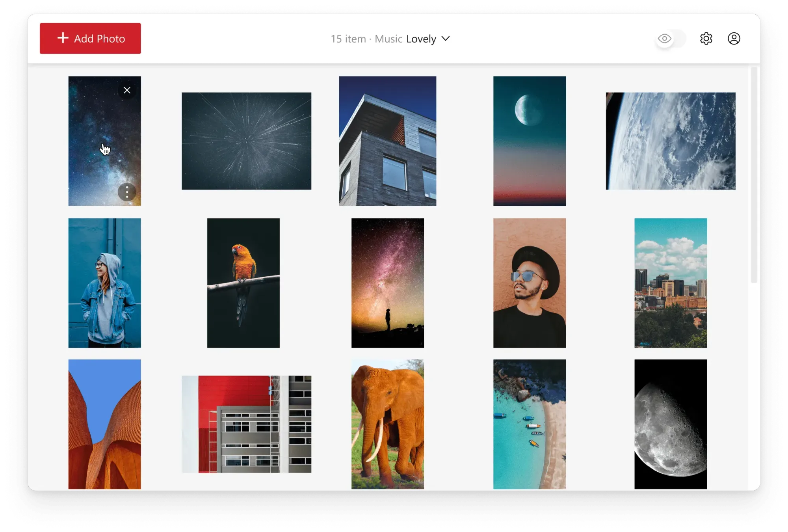Open the aerial beach boats photo
788x532 pixels.
(x=529, y=424)
